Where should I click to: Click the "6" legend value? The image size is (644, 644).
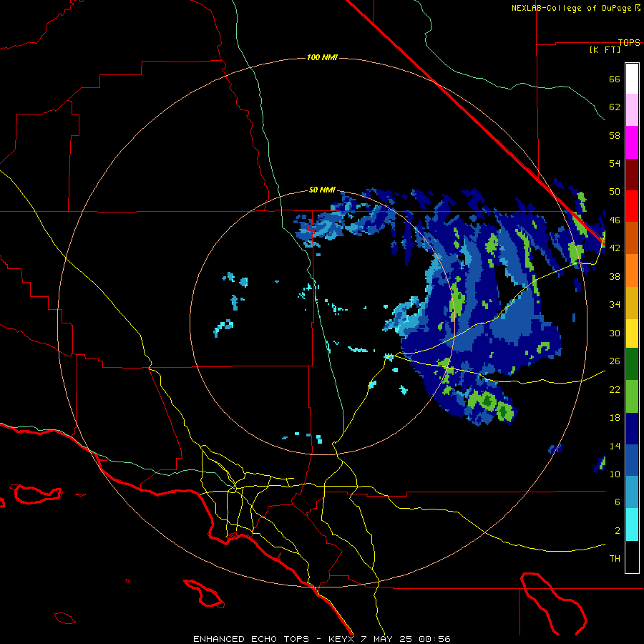tap(618, 502)
